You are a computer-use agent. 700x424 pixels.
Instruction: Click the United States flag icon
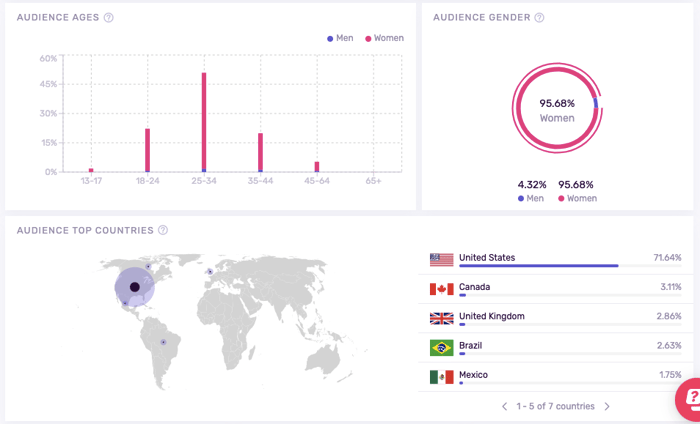[441, 259]
